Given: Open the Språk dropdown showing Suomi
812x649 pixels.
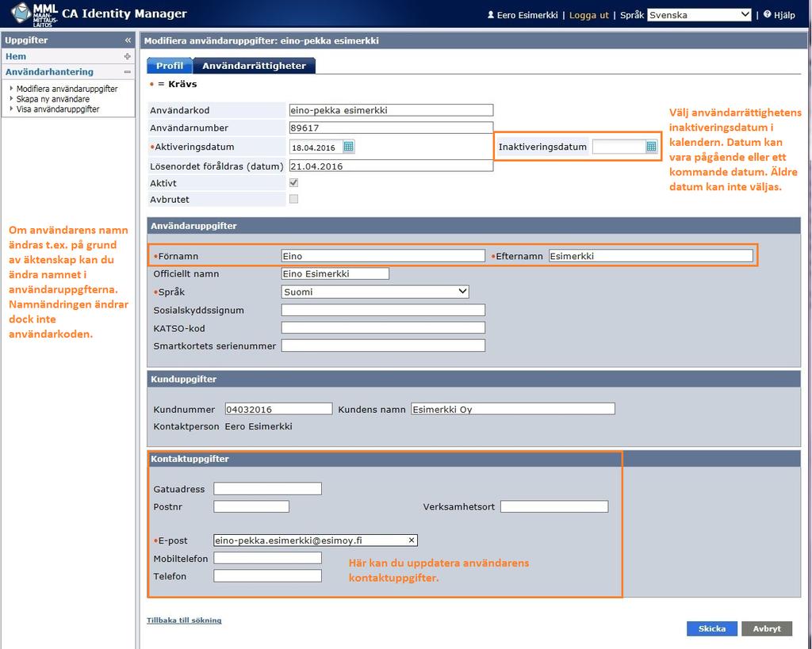Looking at the screenshot, I should 375,292.
